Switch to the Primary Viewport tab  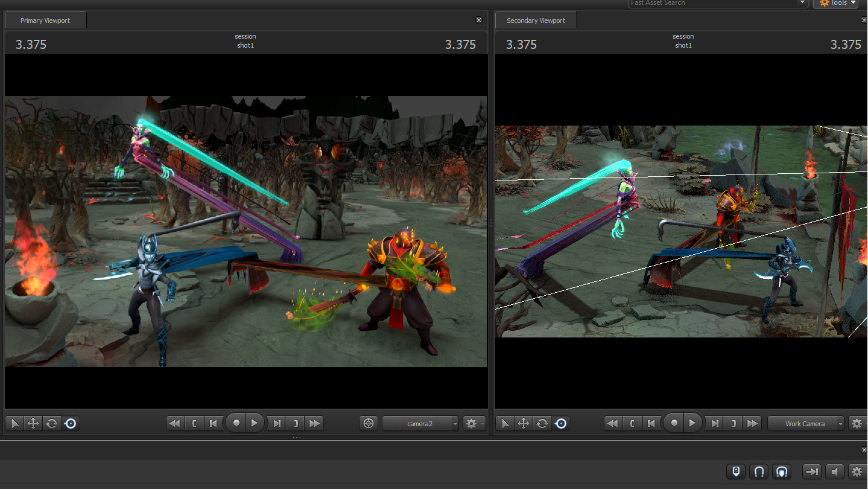[x=45, y=21]
